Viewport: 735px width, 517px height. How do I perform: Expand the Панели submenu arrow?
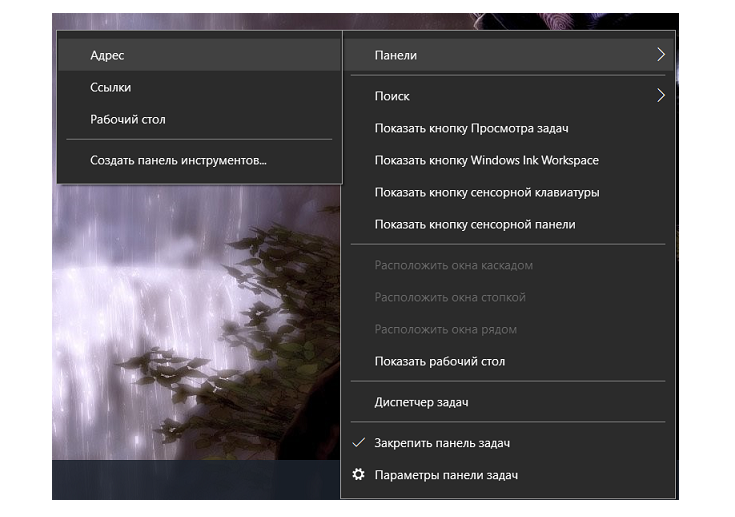[x=661, y=56]
